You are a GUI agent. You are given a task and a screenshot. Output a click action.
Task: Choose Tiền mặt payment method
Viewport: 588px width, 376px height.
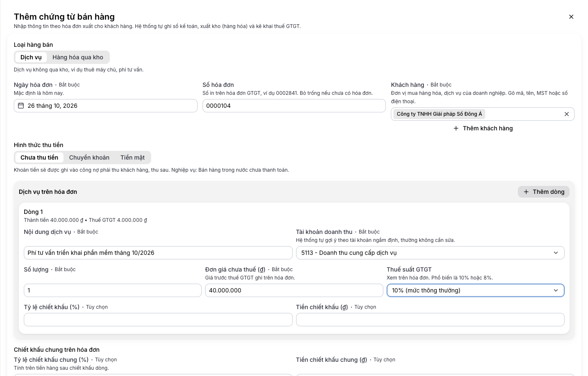132,158
